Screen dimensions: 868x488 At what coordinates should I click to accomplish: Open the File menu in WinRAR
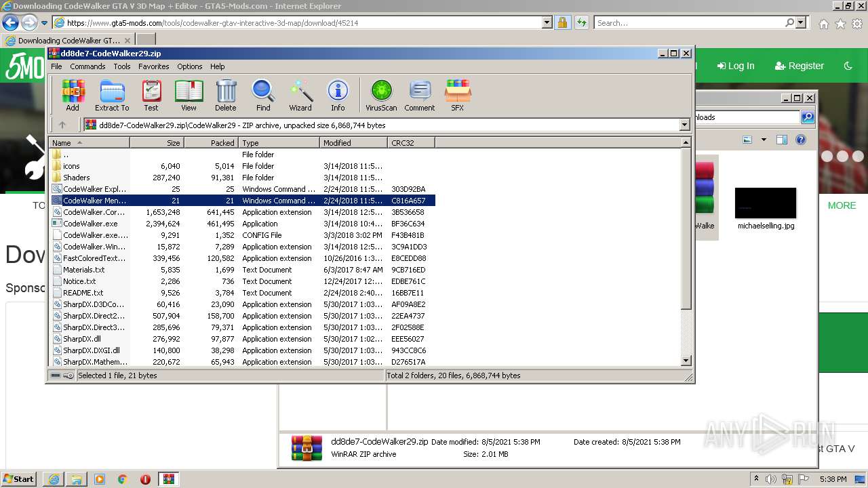coord(56,66)
